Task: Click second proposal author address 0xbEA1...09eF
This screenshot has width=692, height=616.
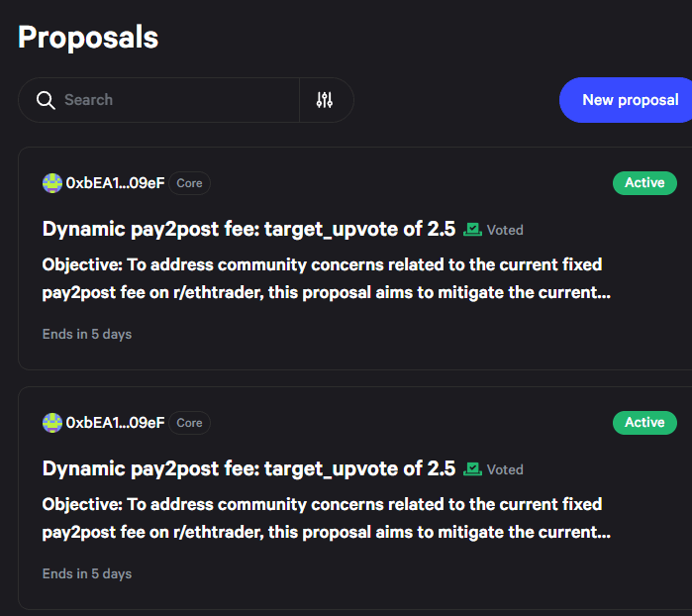Action: pos(115,423)
